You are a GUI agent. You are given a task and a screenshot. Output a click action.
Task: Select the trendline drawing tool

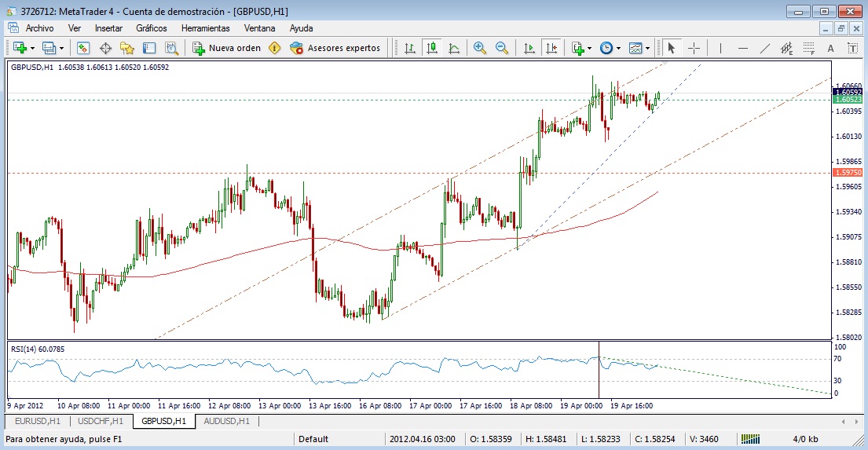[x=765, y=48]
